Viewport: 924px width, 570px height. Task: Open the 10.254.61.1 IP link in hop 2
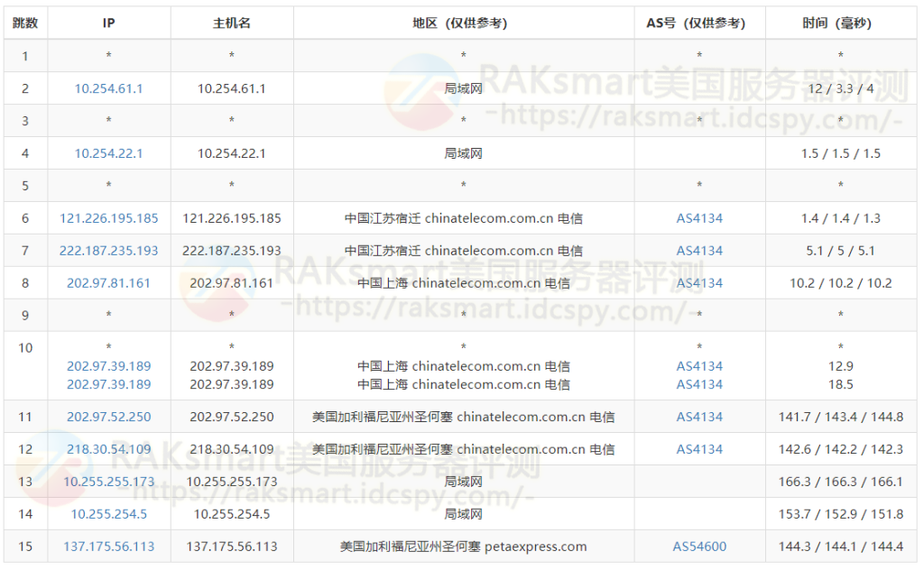[x=108, y=88]
